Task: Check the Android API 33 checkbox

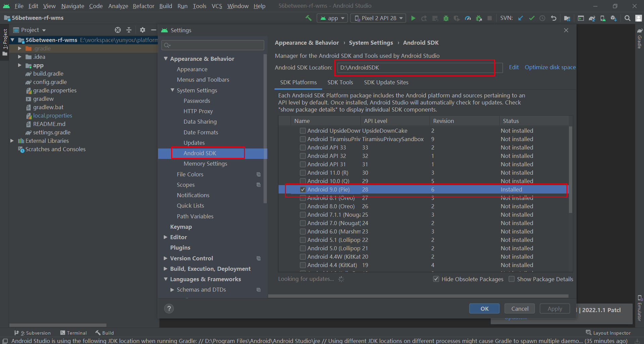Action: [x=303, y=147]
